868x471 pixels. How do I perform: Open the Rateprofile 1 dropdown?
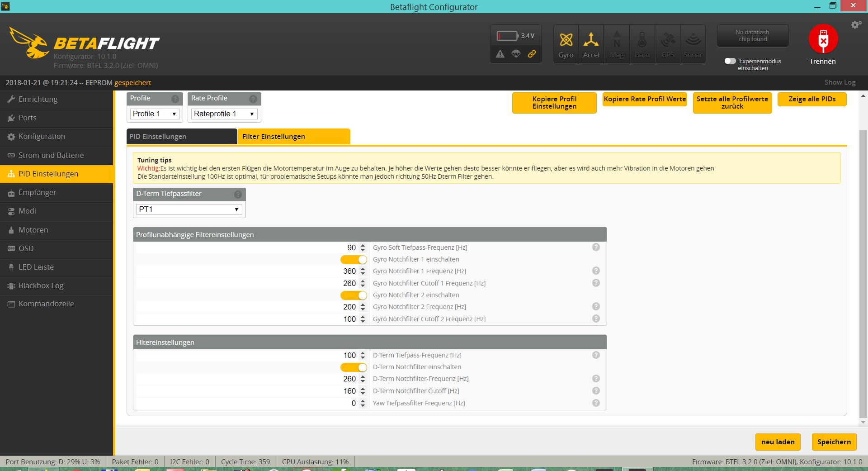(224, 114)
